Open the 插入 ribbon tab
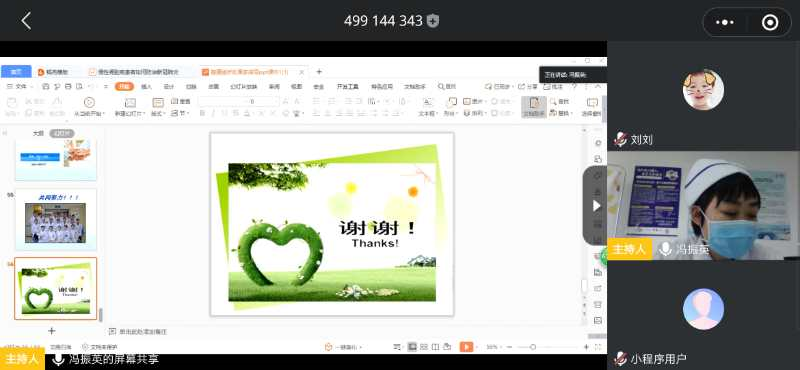 coord(146,87)
